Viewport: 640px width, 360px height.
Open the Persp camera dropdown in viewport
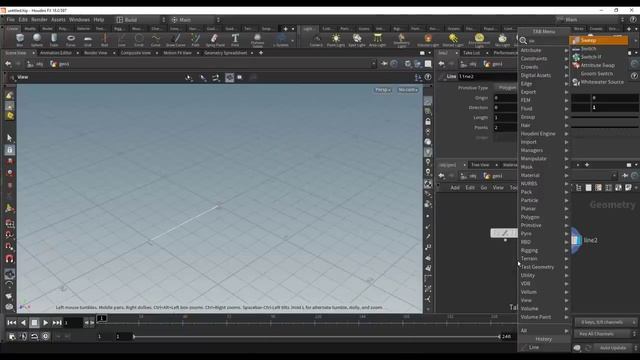coord(383,90)
